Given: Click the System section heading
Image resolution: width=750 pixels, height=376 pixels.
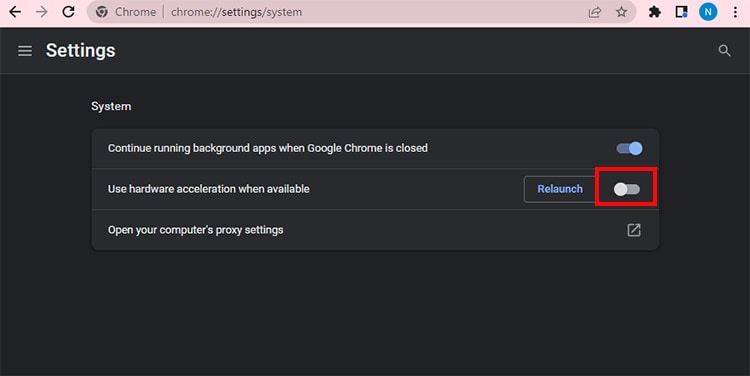Looking at the screenshot, I should pos(111,106).
